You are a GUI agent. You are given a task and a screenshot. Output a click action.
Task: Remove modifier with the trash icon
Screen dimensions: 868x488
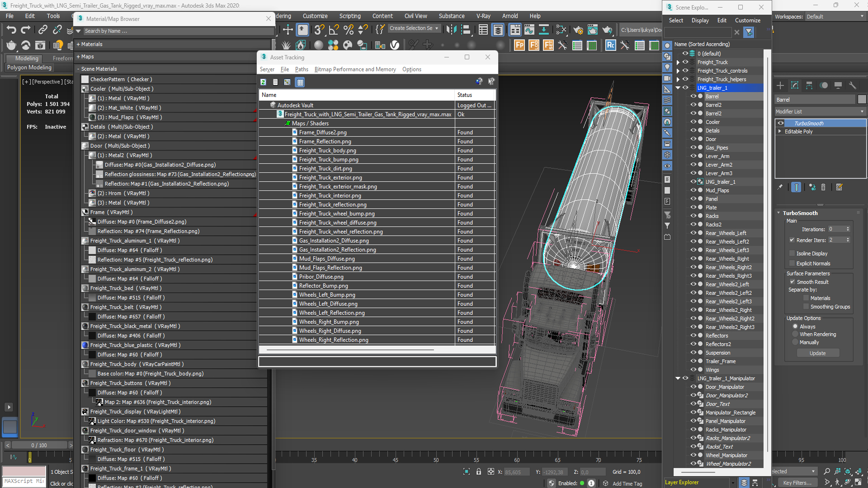tap(823, 187)
